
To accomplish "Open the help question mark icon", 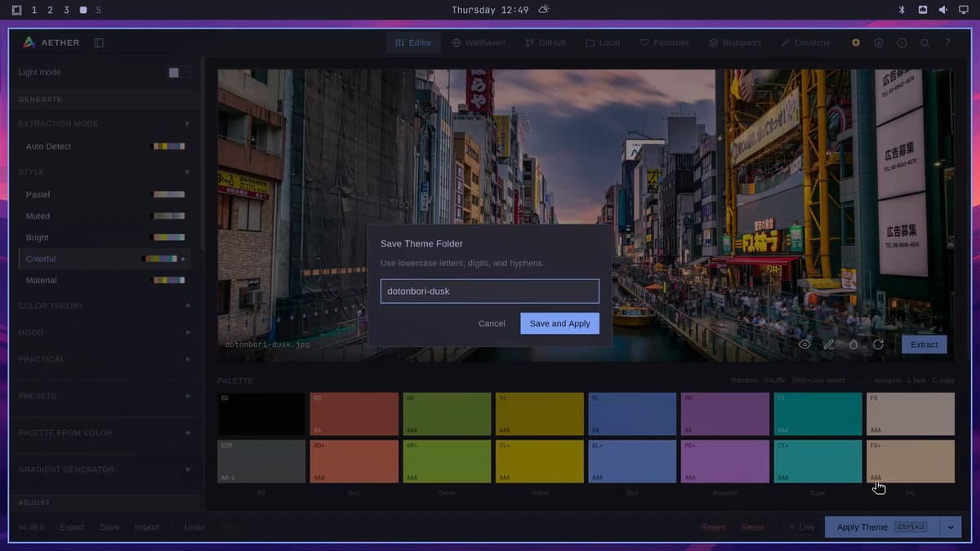I will [947, 42].
